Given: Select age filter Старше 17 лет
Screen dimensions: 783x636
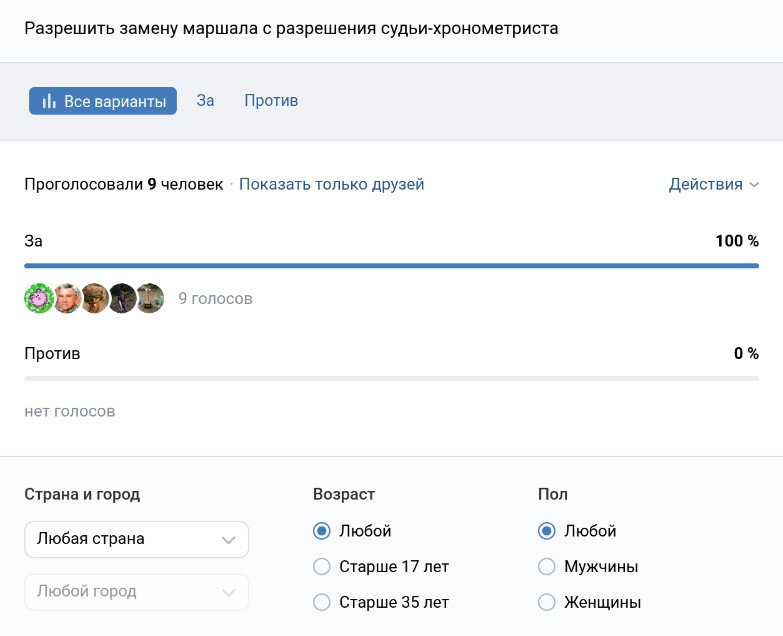Looking at the screenshot, I should [322, 567].
